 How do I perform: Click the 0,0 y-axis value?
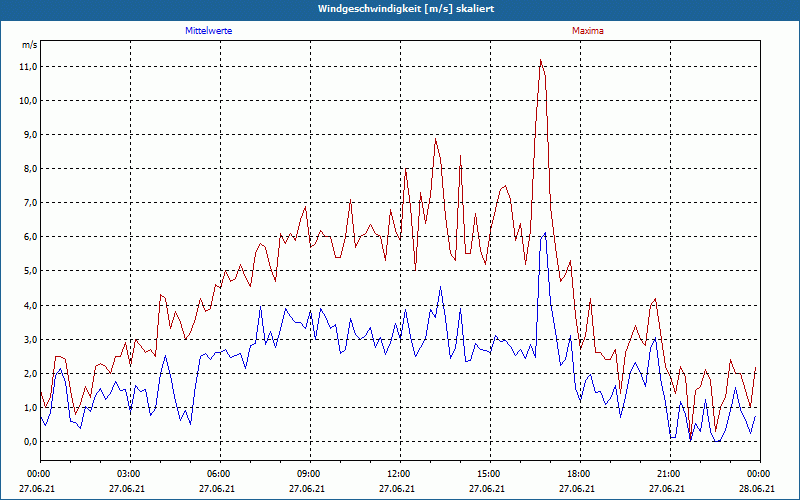tap(30, 442)
